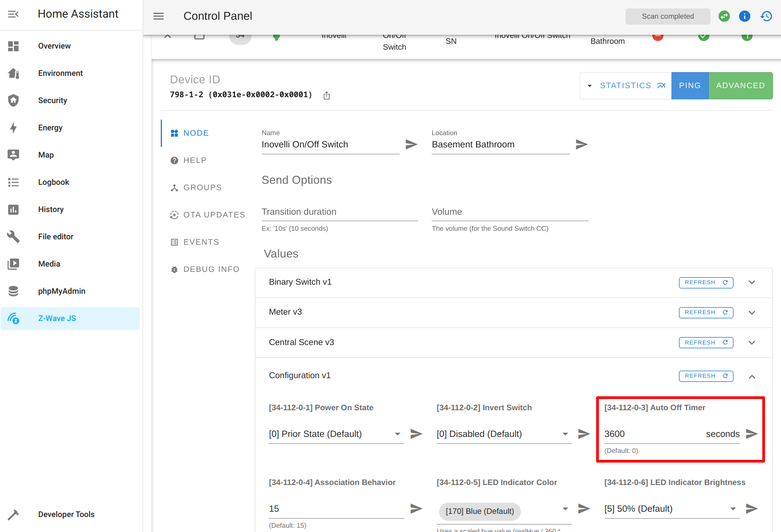
Task: Open the Overview dashboard
Action: [x=70, y=46]
